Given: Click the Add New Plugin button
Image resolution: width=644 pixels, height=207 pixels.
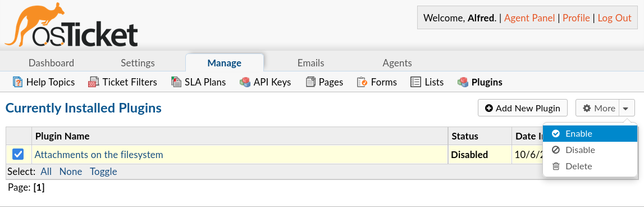Looking at the screenshot, I should point(522,108).
